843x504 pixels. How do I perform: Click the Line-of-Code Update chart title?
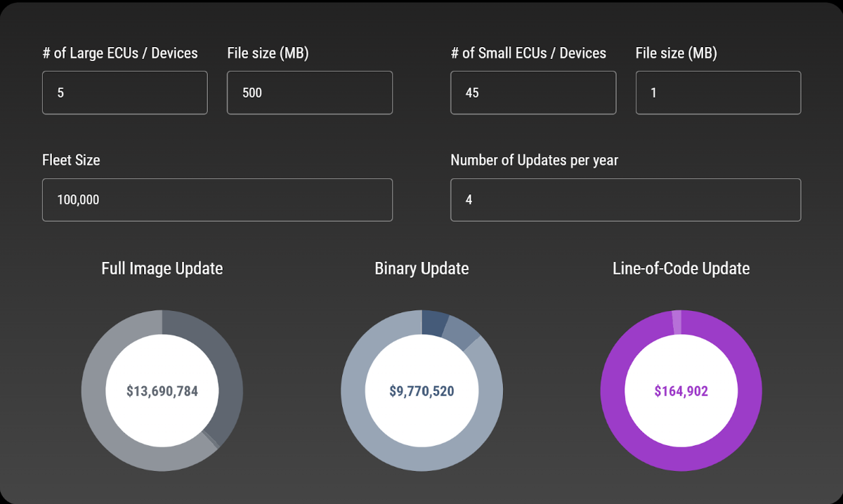click(681, 268)
